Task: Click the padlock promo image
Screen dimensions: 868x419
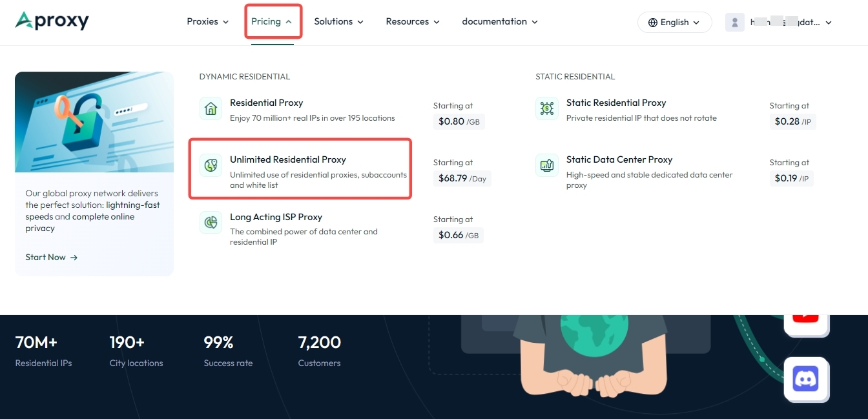Action: pos(94,122)
